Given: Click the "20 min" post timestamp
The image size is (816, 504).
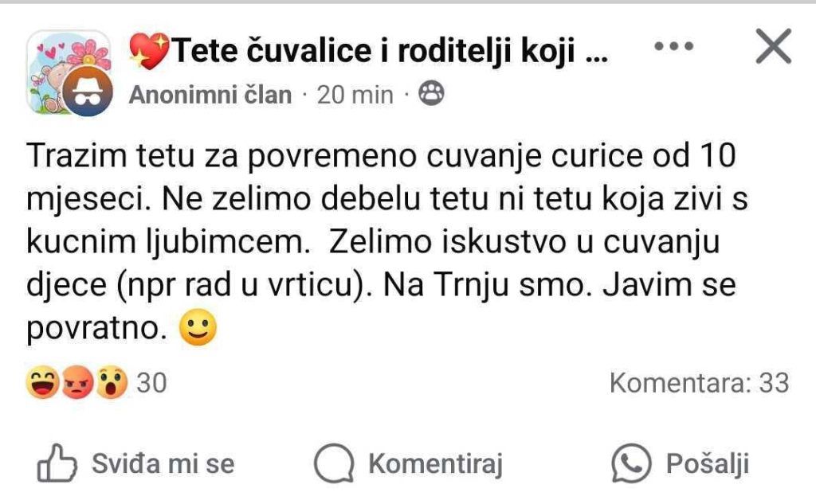Looking at the screenshot, I should coord(355,96).
